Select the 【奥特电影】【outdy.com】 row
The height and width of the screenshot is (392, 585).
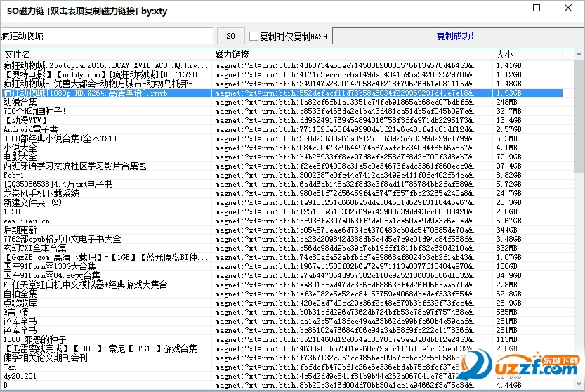click(282, 74)
